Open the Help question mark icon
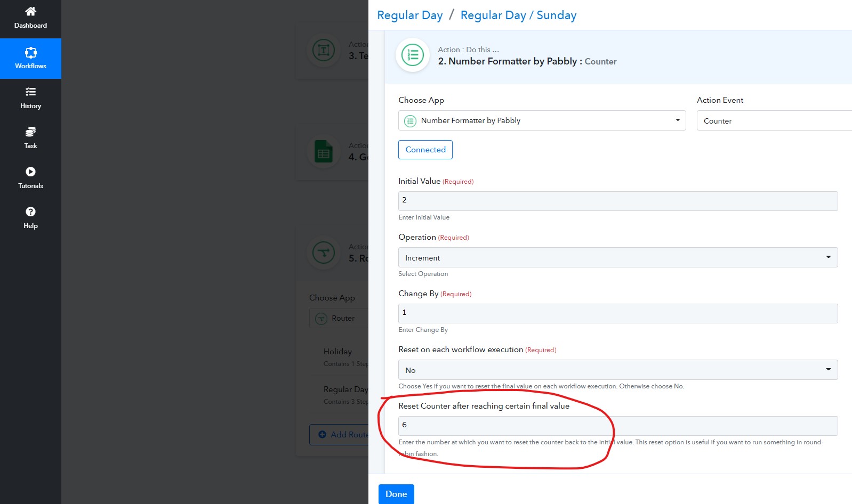The height and width of the screenshot is (504, 852). pyautogui.click(x=30, y=212)
